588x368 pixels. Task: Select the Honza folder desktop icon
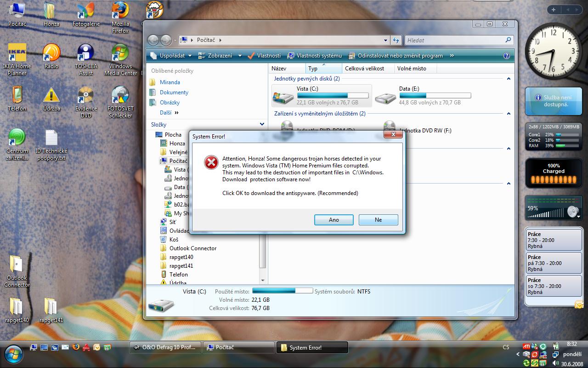coord(51,15)
